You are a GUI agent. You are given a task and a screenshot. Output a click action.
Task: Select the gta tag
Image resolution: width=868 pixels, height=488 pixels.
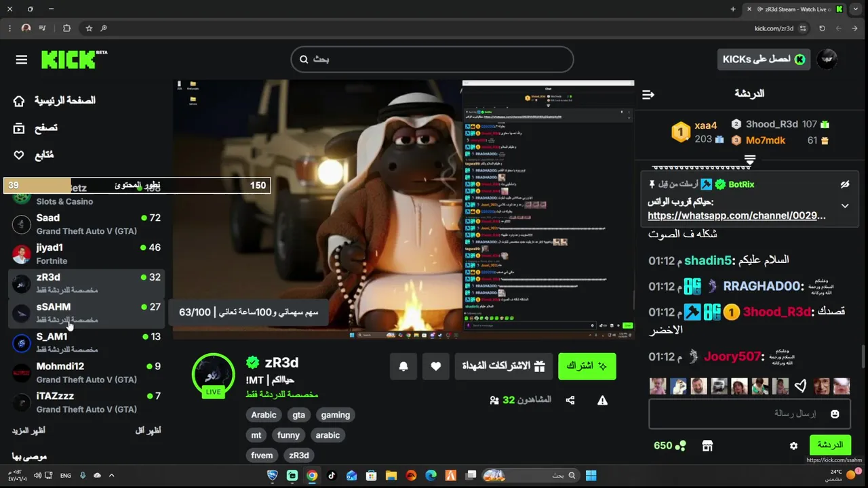[299, 415]
